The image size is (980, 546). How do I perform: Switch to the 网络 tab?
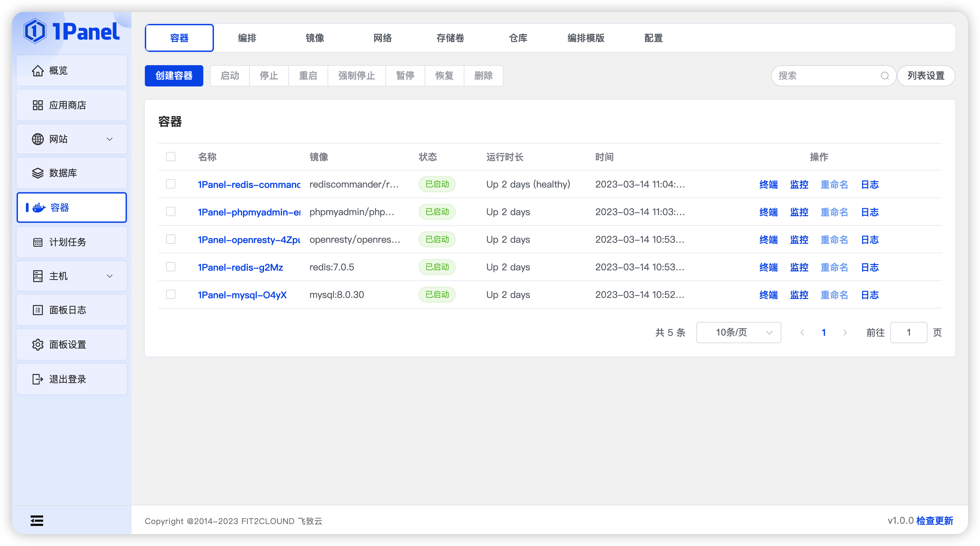(x=383, y=38)
